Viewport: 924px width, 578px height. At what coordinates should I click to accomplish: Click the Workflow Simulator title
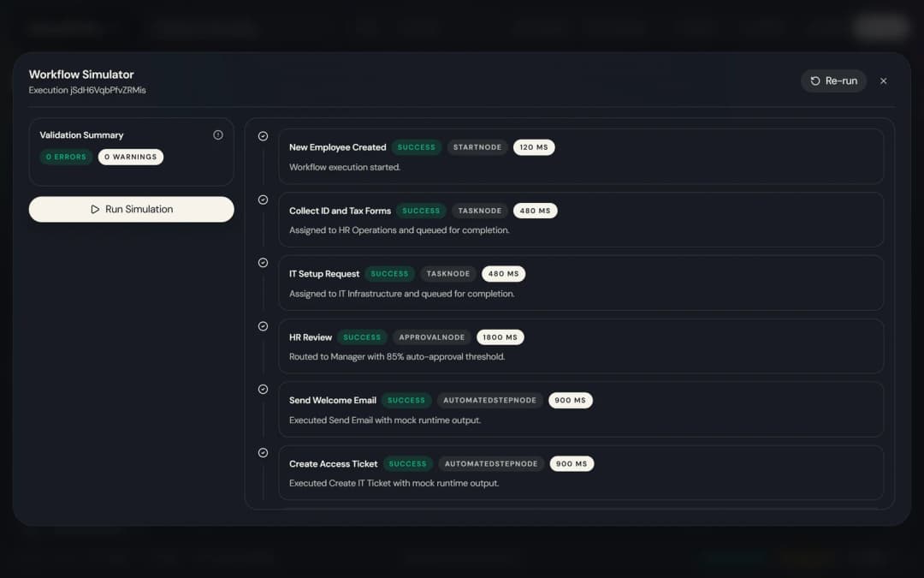click(x=81, y=74)
